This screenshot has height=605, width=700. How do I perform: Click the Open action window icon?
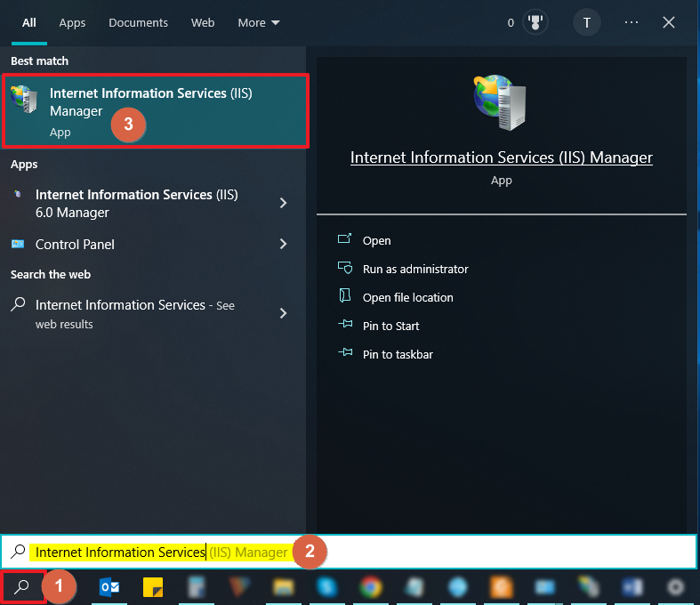[x=344, y=238]
